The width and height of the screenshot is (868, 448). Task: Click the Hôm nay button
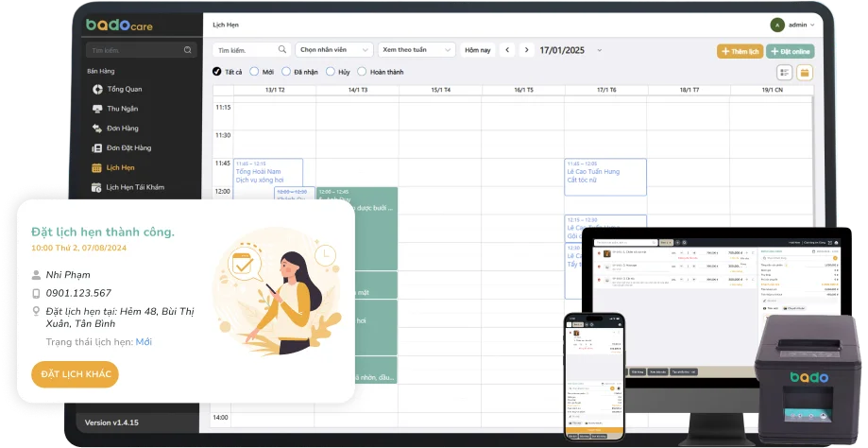[478, 50]
